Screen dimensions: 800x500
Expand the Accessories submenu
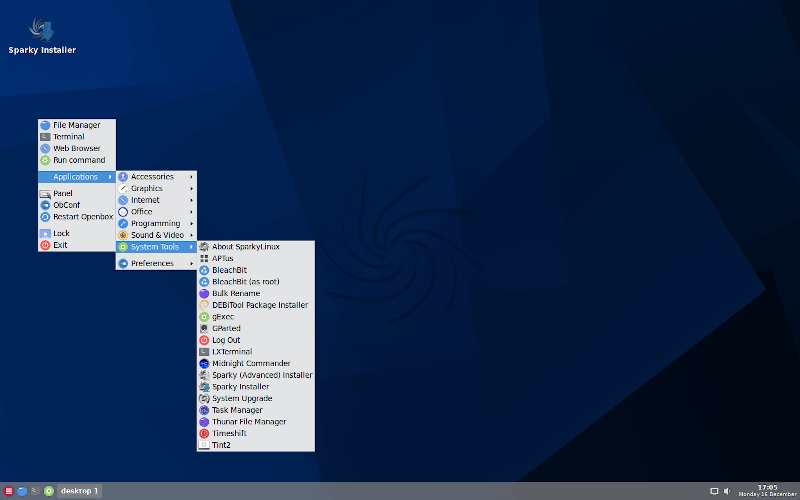pos(156,177)
